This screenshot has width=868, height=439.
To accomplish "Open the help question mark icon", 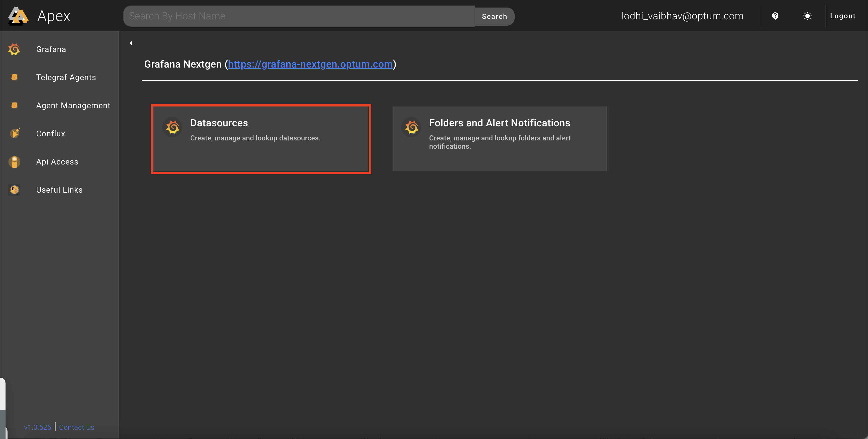I will tap(775, 16).
